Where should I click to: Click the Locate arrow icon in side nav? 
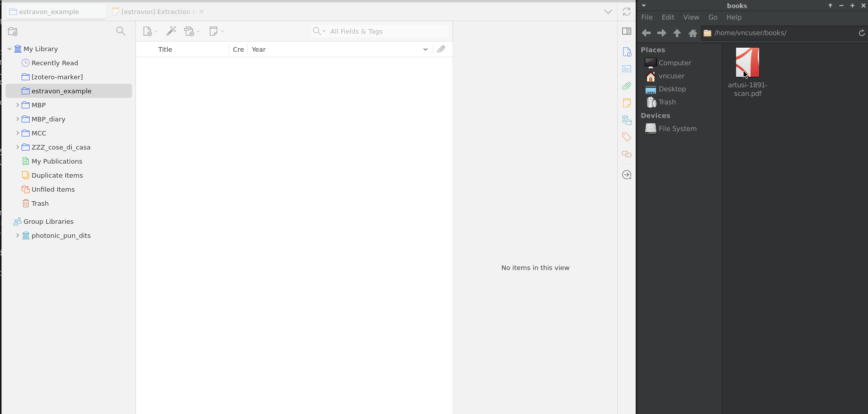(627, 175)
